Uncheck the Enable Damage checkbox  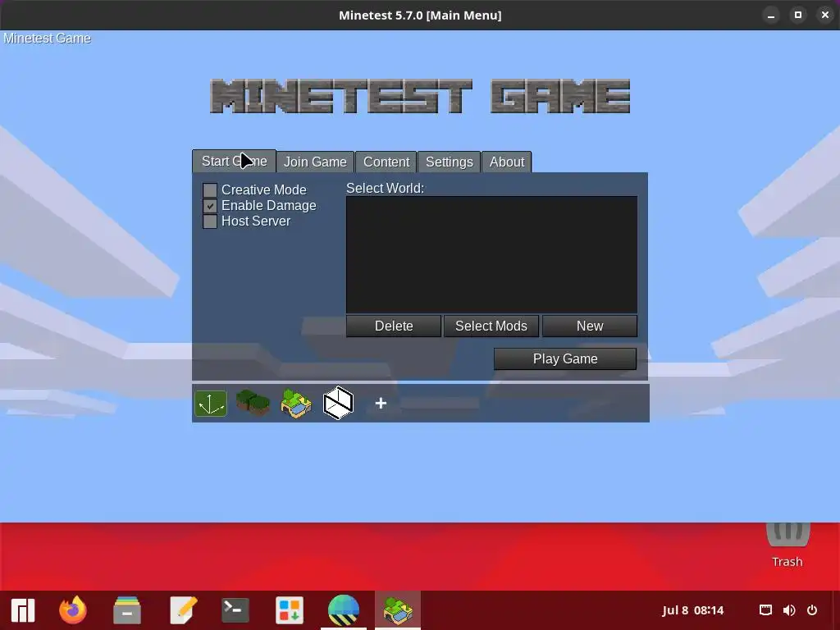coord(210,206)
